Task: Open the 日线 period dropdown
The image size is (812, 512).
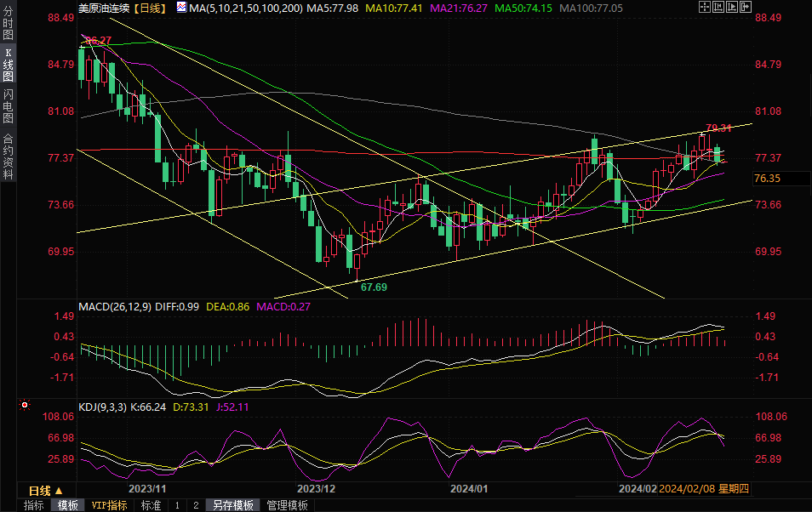Action: (45, 491)
